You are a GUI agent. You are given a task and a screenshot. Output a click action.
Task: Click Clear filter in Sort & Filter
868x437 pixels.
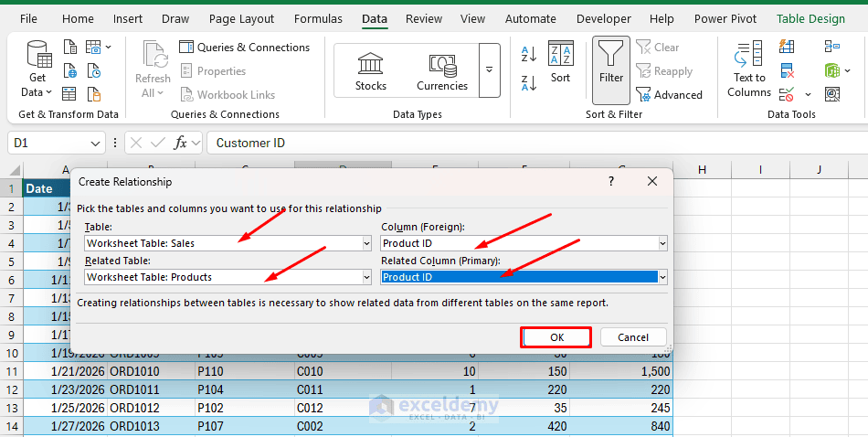(658, 47)
